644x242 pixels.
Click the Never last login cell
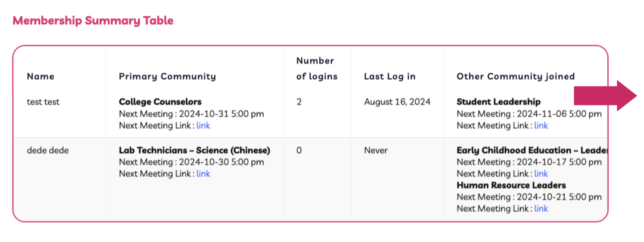click(376, 151)
